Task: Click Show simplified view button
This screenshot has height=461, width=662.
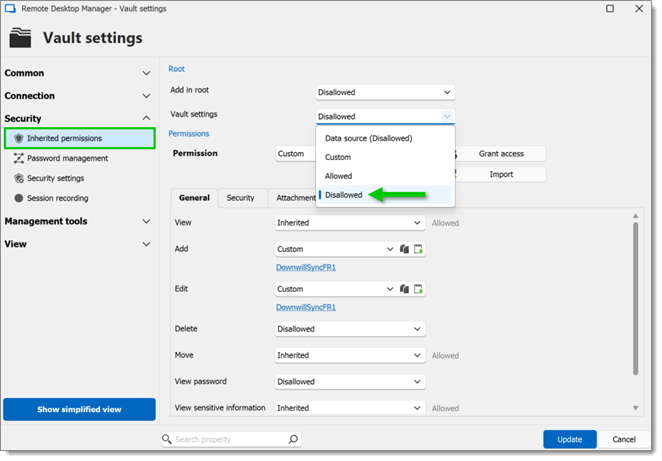Action: point(79,409)
